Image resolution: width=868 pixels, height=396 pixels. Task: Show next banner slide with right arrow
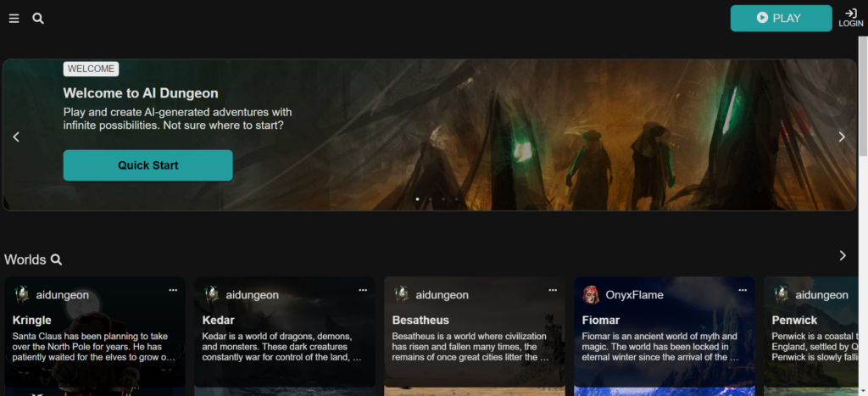(x=841, y=137)
